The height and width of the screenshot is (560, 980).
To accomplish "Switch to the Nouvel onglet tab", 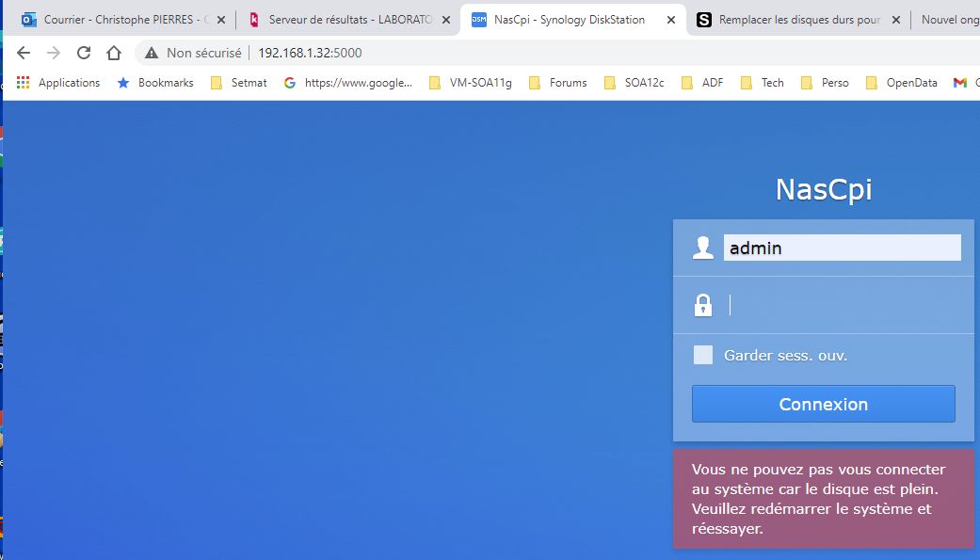I will tap(949, 20).
